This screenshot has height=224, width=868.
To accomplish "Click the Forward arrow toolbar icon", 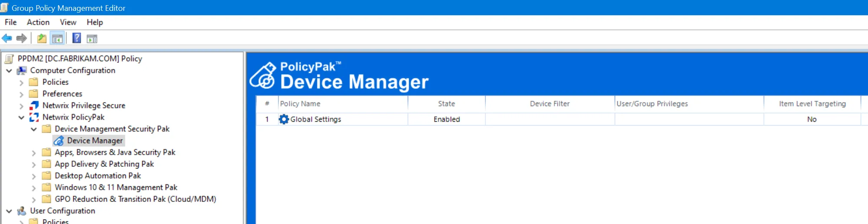I will (21, 39).
